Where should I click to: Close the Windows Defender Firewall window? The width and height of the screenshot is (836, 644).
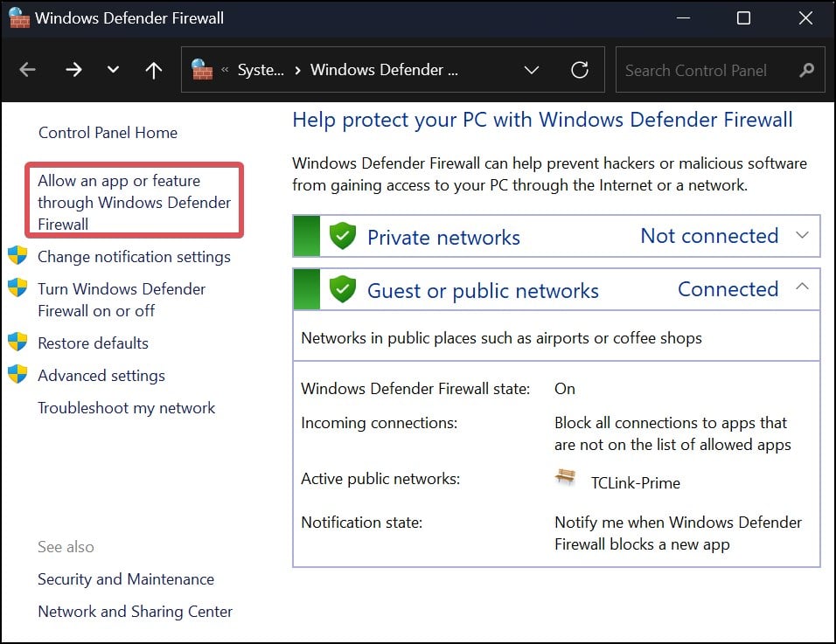805,18
